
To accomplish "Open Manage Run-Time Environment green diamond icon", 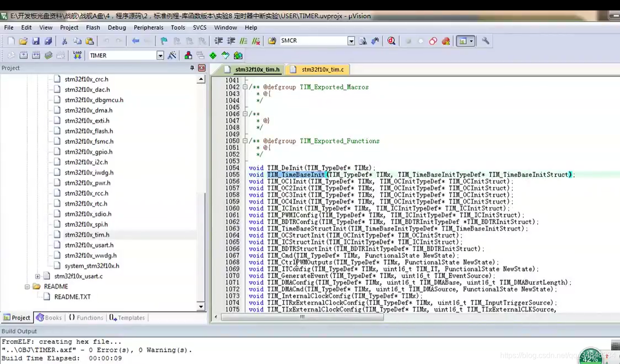I will [213, 55].
